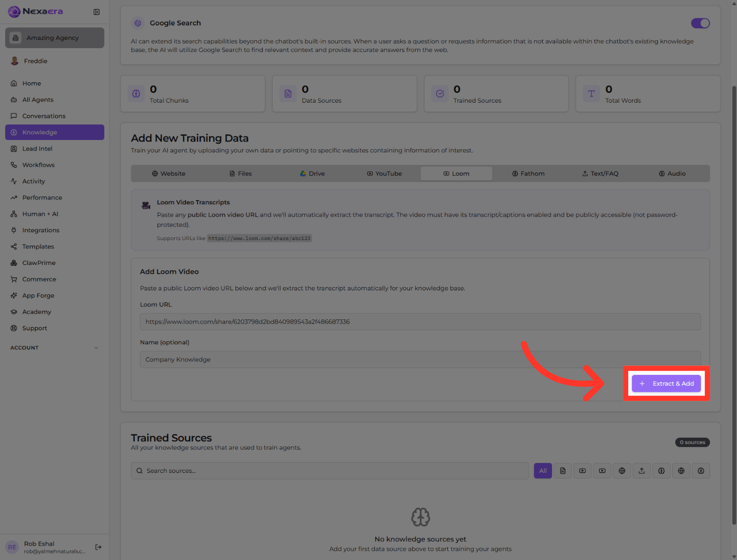
Task: Open ClawPrime in the sidebar
Action: tap(55, 263)
